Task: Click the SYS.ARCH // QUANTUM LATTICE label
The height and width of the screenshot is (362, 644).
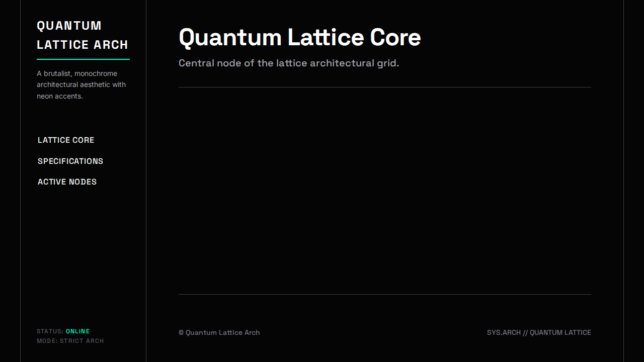Action: click(539, 332)
